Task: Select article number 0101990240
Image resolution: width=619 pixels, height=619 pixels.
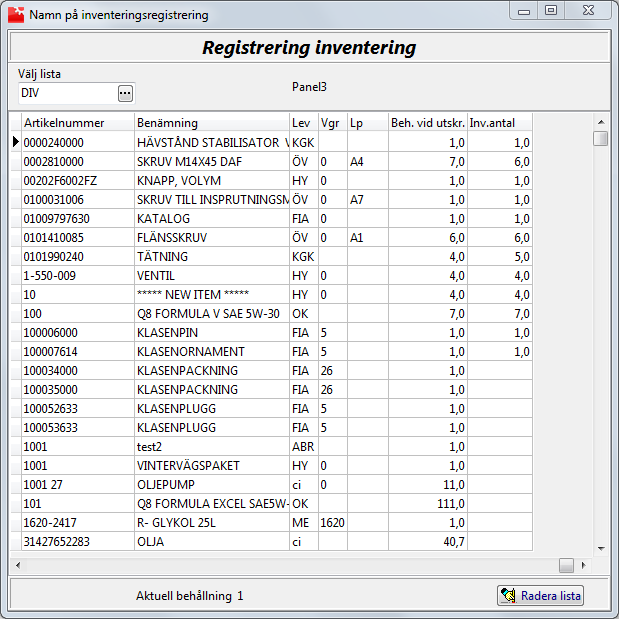Action: [x=78, y=256]
